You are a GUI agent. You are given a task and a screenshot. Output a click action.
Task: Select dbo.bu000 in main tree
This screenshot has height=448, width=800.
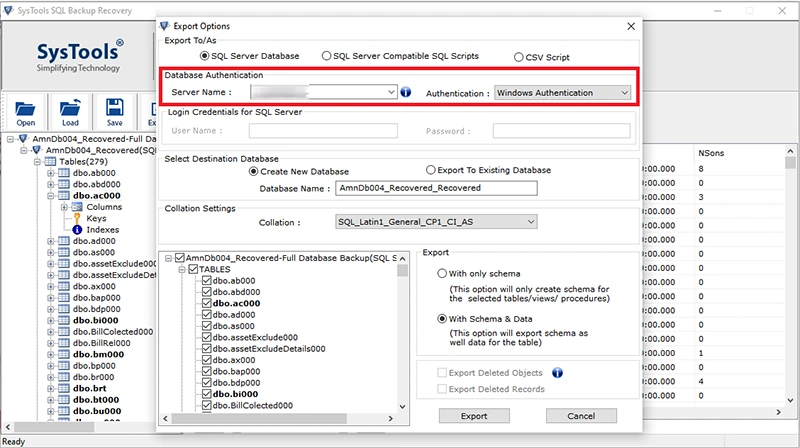[97, 411]
